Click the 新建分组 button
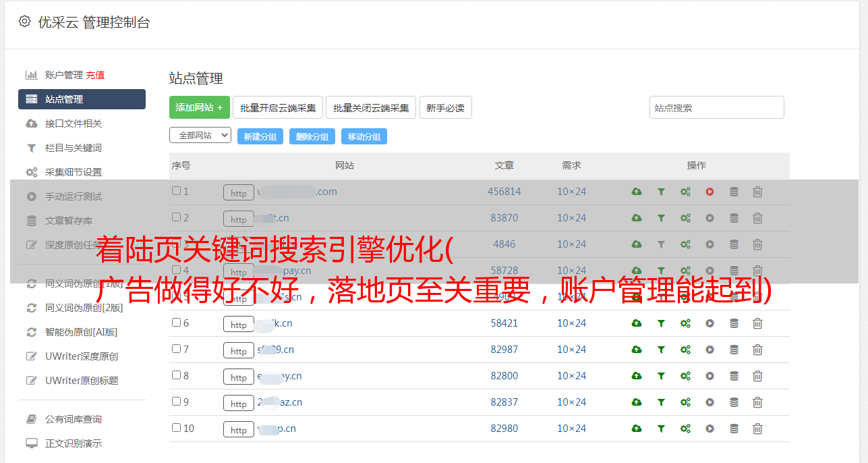Screen dimensions: 868x463 tap(260, 136)
